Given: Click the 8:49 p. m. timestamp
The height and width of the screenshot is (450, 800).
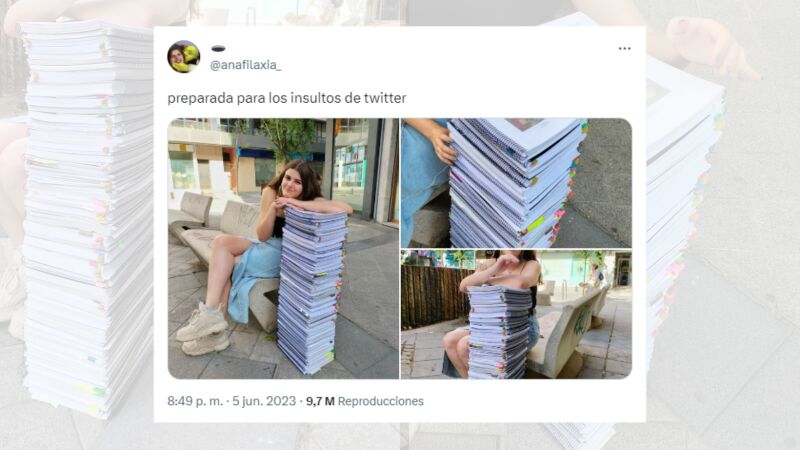Looking at the screenshot, I should (x=195, y=401).
